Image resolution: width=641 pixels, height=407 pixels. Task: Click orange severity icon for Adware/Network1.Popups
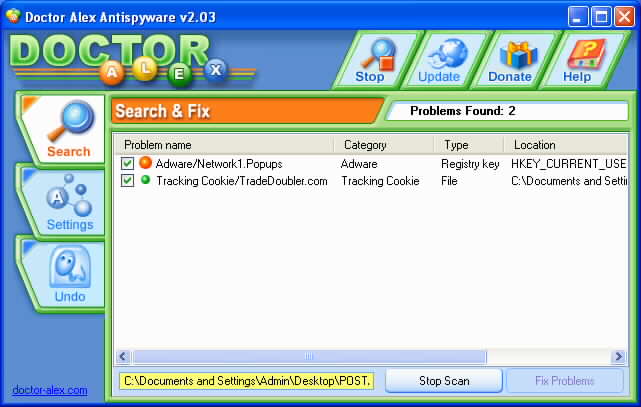click(145, 163)
